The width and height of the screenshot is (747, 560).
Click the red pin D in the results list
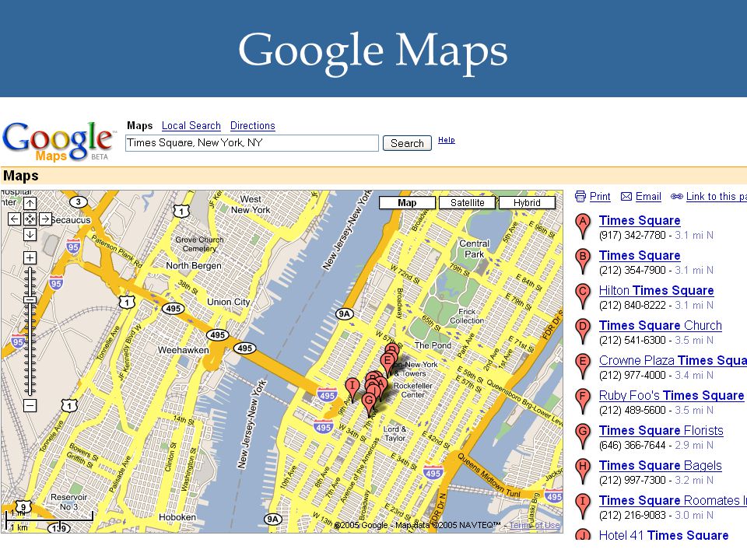[582, 331]
